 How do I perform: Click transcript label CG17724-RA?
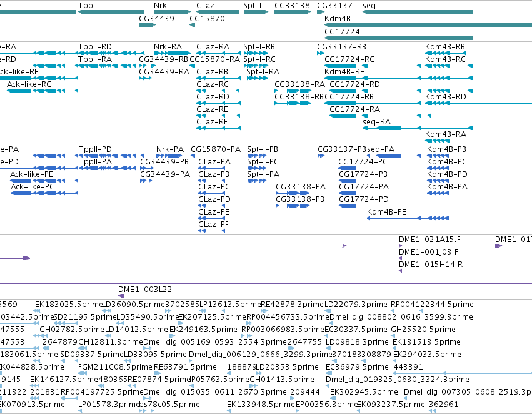(x=354, y=109)
